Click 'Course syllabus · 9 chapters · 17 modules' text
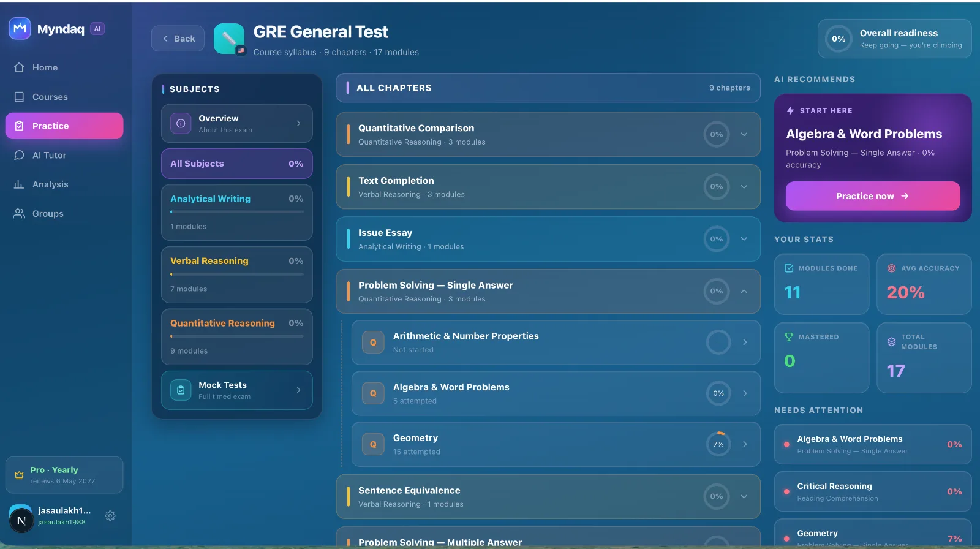 [336, 53]
